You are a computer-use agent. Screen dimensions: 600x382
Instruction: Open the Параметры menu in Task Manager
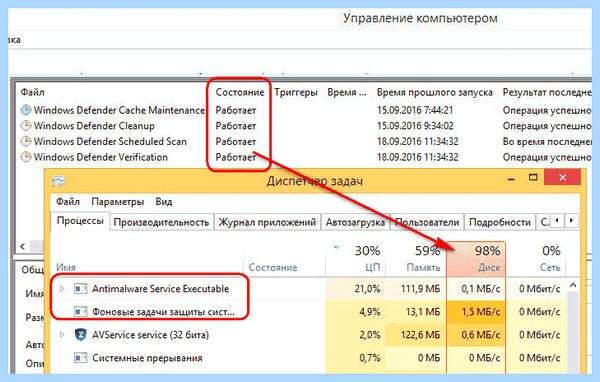coord(117,202)
